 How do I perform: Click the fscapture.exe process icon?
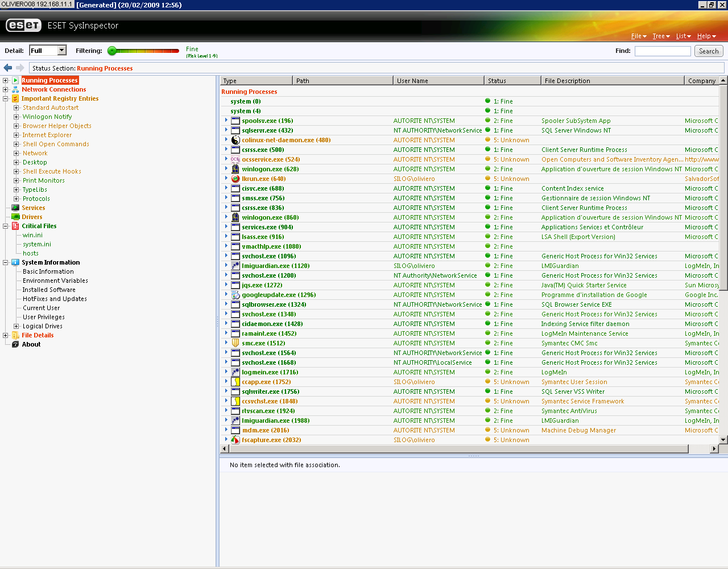(235, 440)
